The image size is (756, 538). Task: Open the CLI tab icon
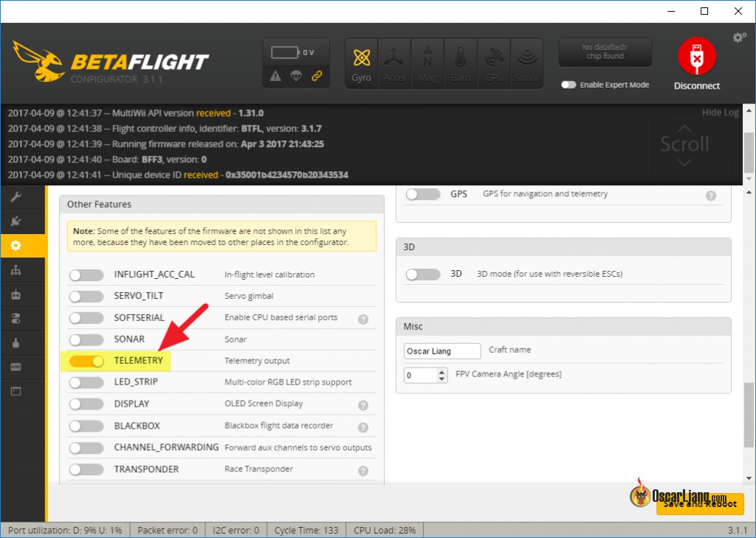[x=16, y=391]
